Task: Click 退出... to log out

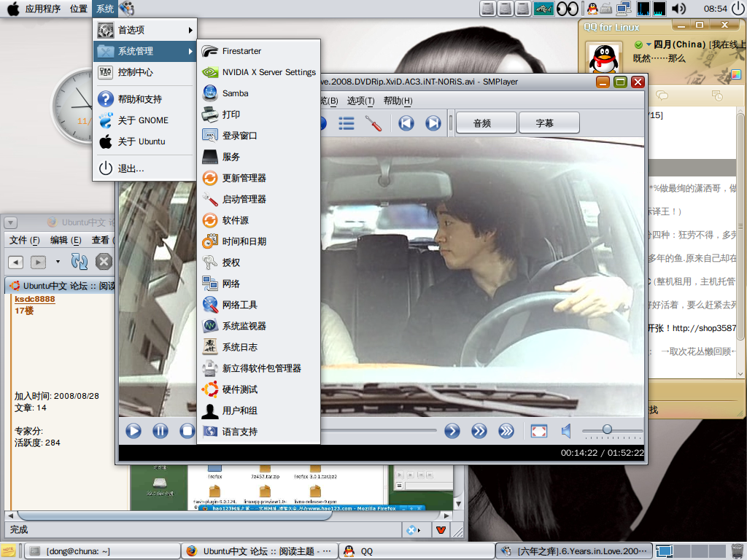Action: (145, 168)
